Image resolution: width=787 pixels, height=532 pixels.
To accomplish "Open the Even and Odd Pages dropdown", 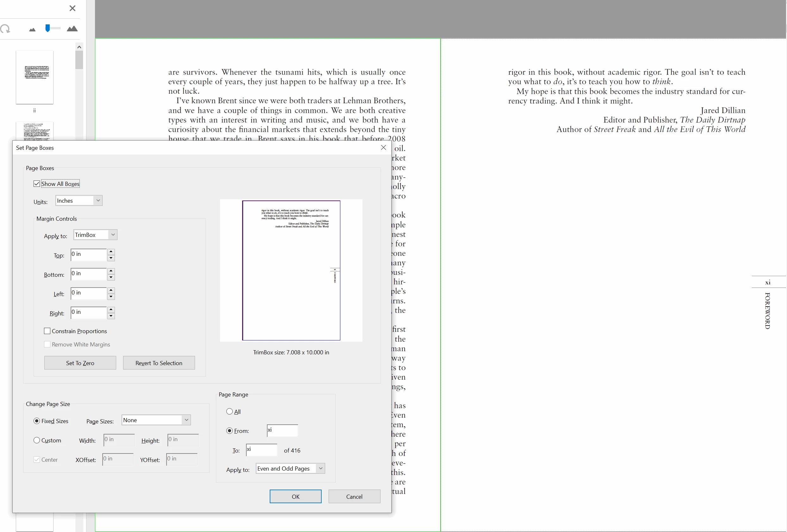I will (290, 468).
